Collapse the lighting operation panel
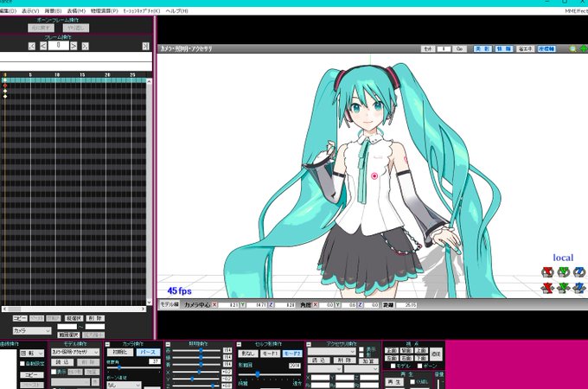The height and width of the screenshot is (389, 588). pos(168,344)
